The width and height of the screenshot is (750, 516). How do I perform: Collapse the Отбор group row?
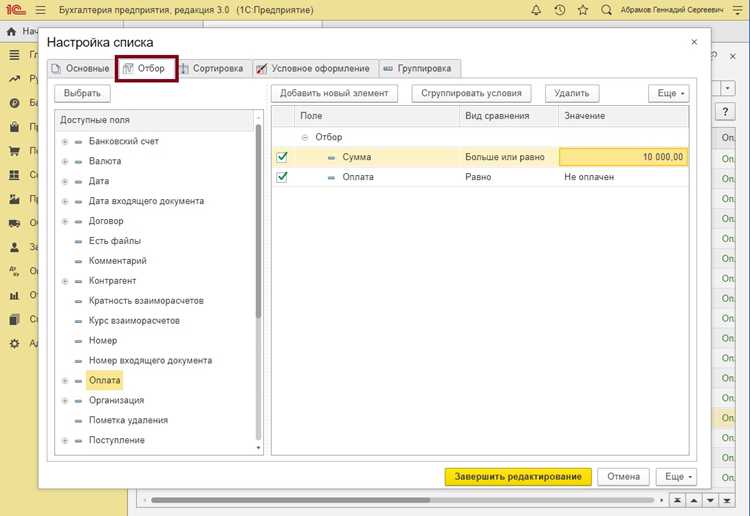(x=305, y=137)
